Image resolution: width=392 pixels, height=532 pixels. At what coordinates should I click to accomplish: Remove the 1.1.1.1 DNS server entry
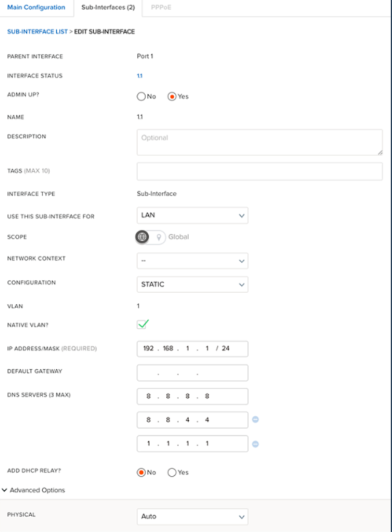pyautogui.click(x=256, y=444)
